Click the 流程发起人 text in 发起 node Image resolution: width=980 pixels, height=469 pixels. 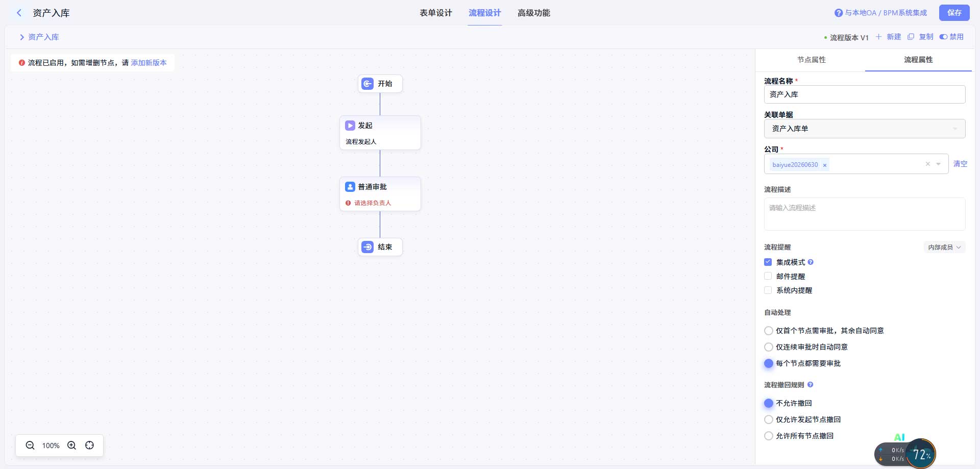point(361,142)
